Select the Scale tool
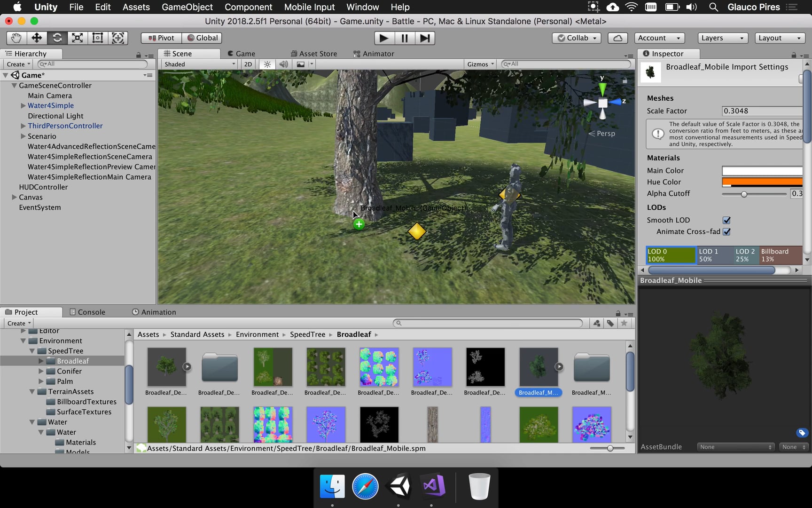Image resolution: width=812 pixels, height=508 pixels. click(77, 38)
